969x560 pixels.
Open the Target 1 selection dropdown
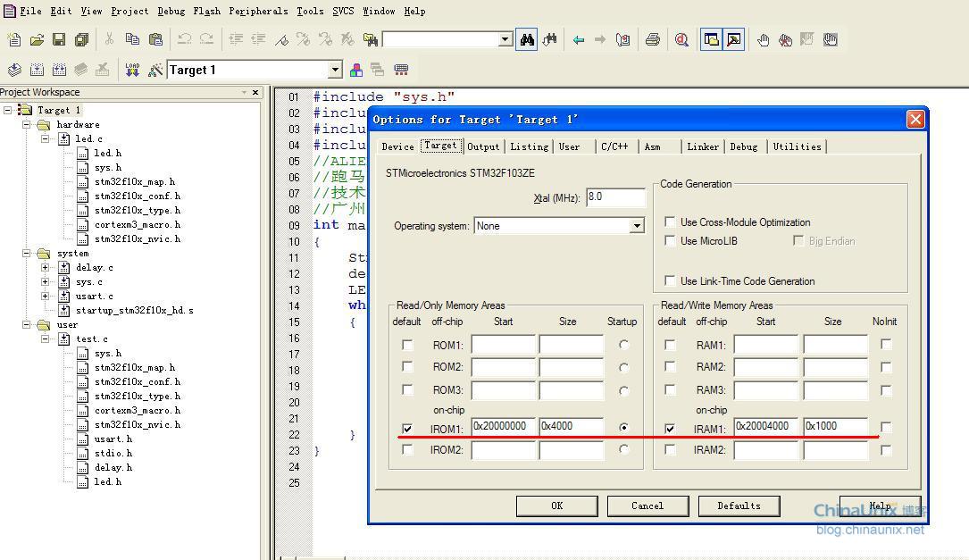pyautogui.click(x=335, y=70)
